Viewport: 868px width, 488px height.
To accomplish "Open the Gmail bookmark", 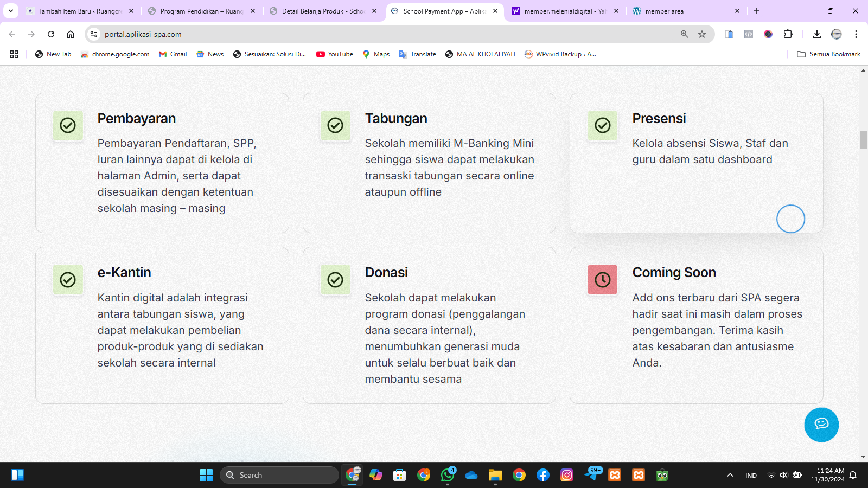I will (x=173, y=54).
